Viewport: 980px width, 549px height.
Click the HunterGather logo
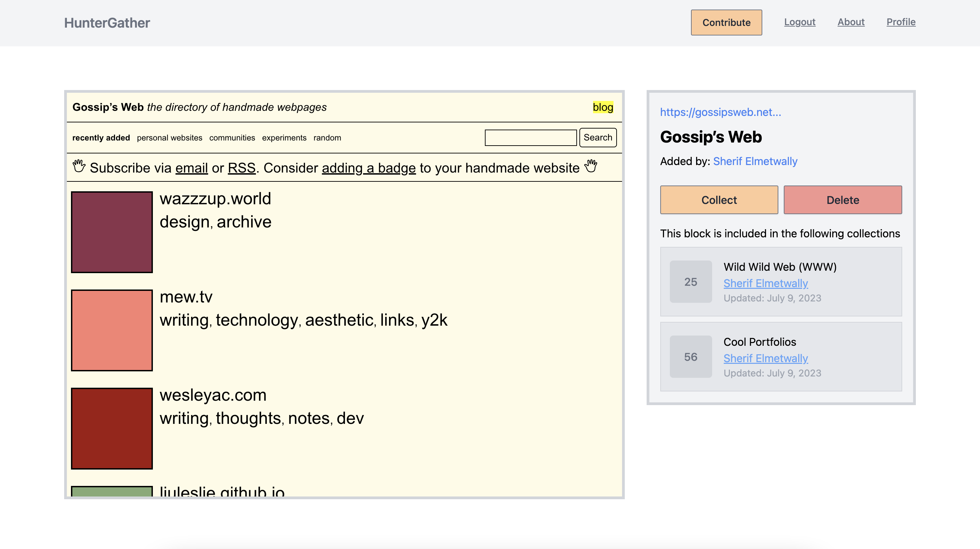point(107,23)
